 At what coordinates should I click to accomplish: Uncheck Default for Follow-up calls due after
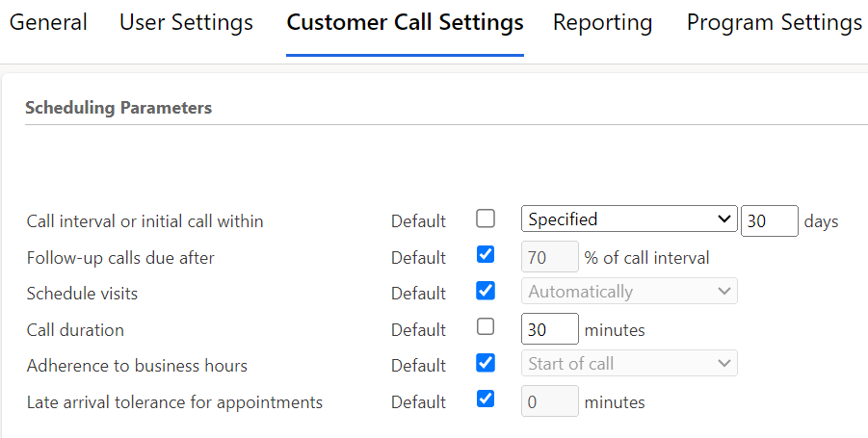(486, 255)
